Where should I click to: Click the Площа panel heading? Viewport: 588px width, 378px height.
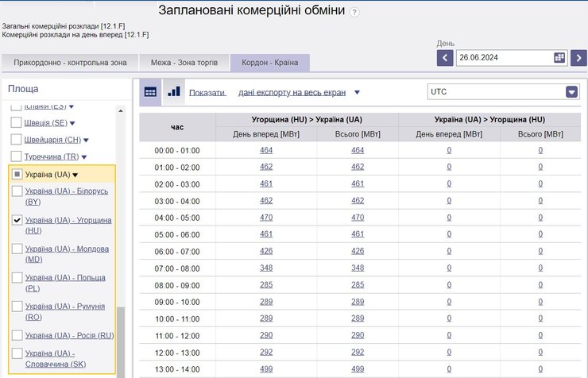click(23, 89)
